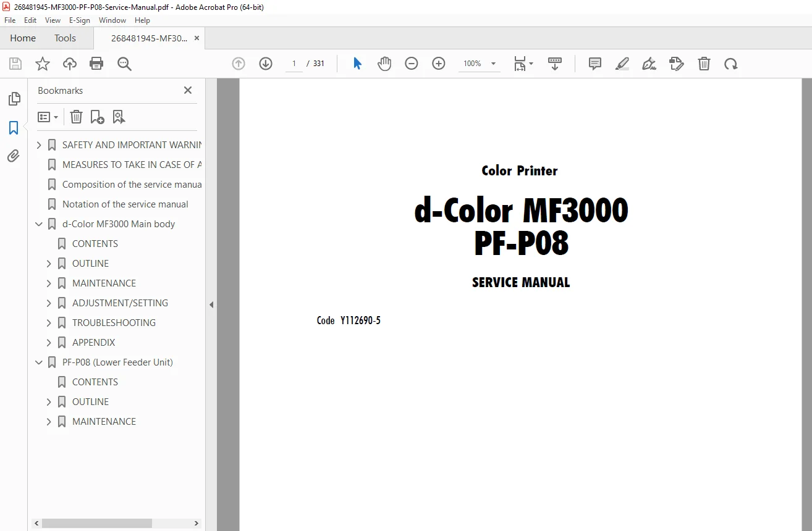This screenshot has width=812, height=531.
Task: Expand the TROUBLESHOOTING bookmark
Action: pos(49,323)
